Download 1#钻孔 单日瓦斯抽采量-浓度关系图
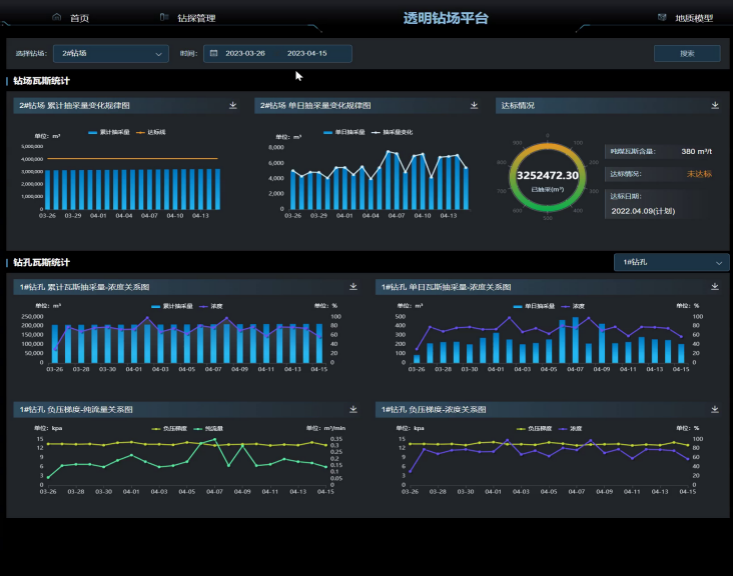The image size is (733, 576). [x=715, y=287]
